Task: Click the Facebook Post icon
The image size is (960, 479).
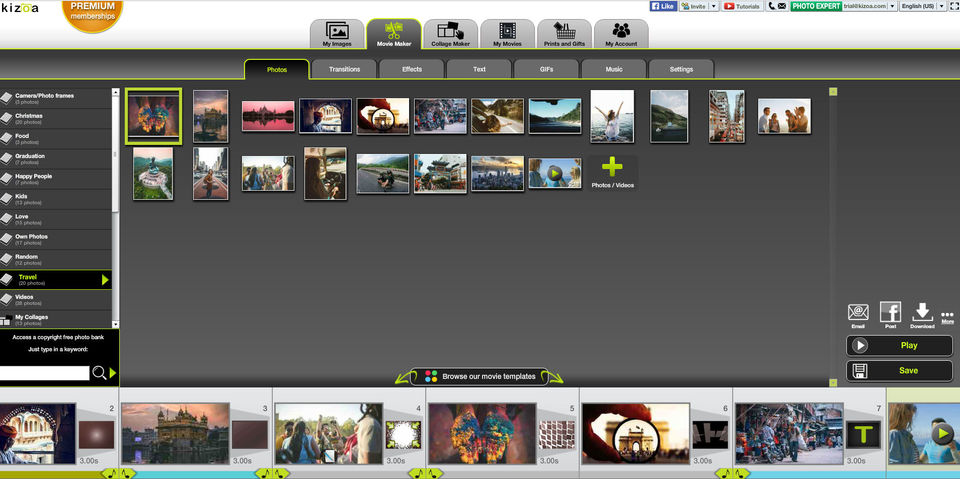Action: 890,315
